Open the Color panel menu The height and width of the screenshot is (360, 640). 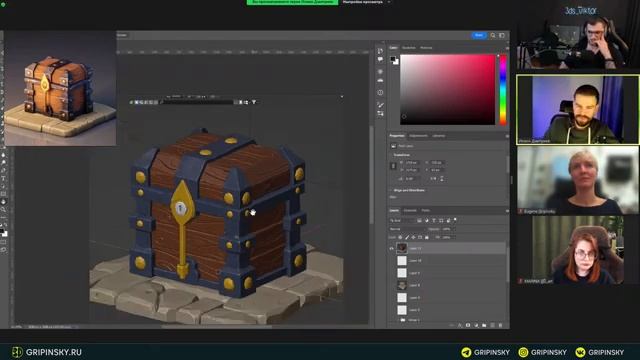507,48
